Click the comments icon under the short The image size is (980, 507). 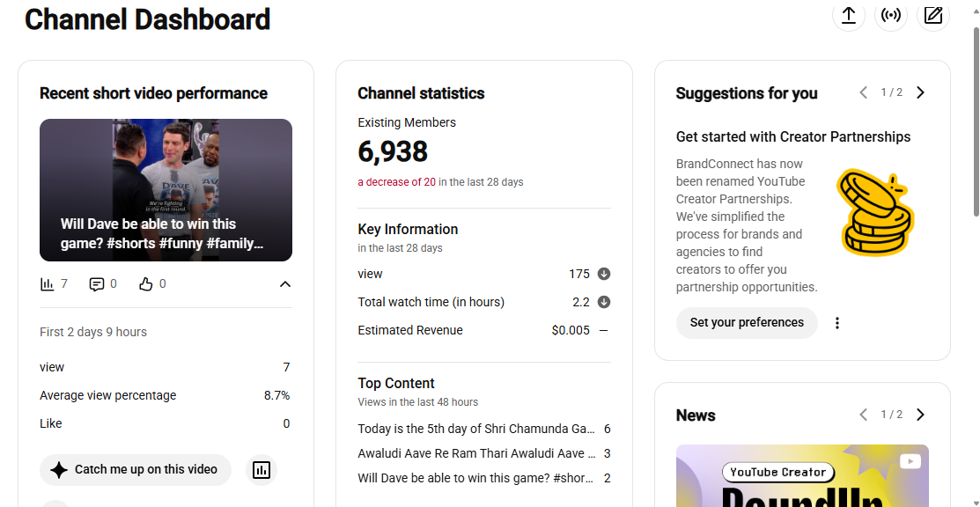pyautogui.click(x=96, y=284)
